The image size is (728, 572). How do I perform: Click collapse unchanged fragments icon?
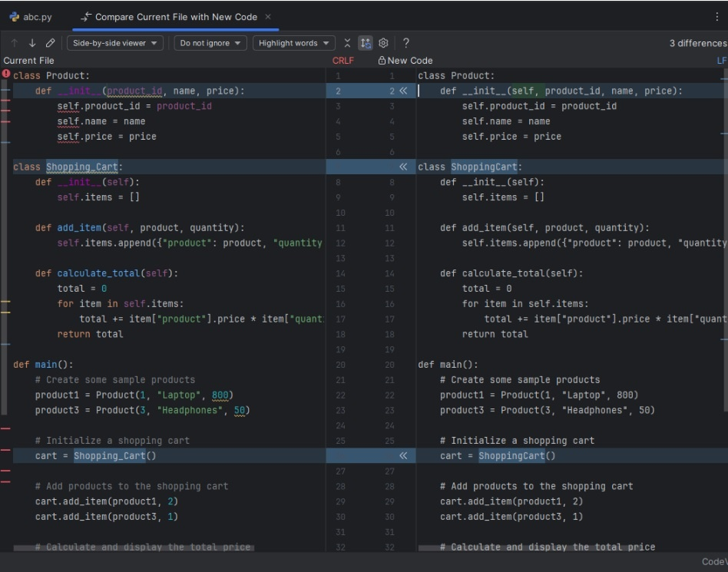347,43
